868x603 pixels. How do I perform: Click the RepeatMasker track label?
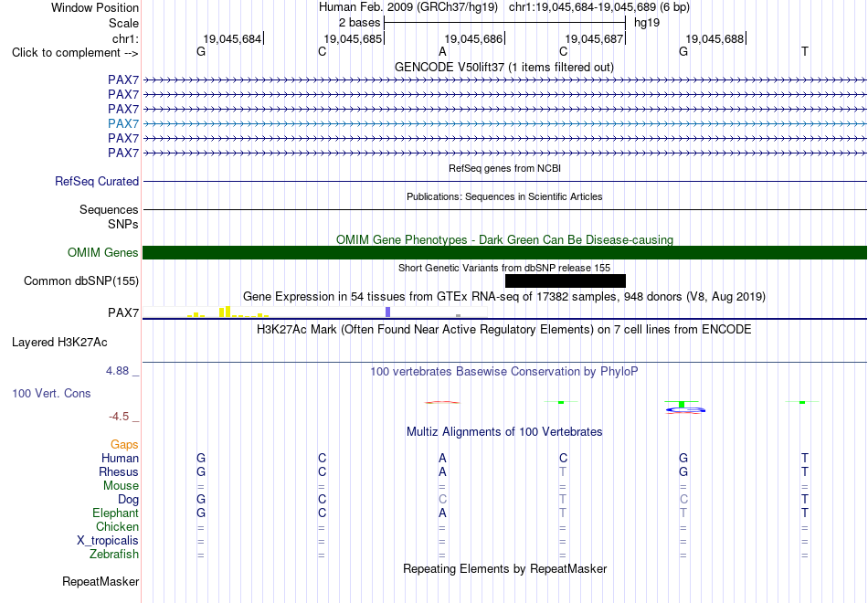tap(101, 581)
